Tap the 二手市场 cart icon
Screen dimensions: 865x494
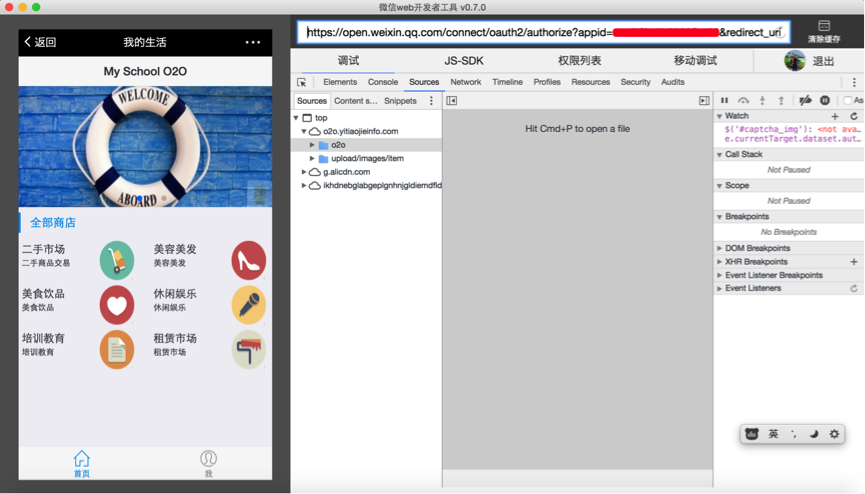117,260
